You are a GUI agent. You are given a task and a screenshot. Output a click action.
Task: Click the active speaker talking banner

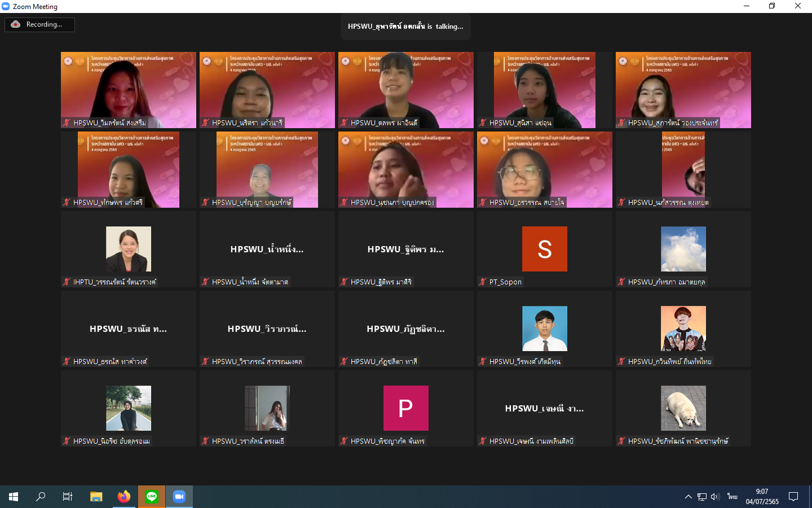point(405,27)
